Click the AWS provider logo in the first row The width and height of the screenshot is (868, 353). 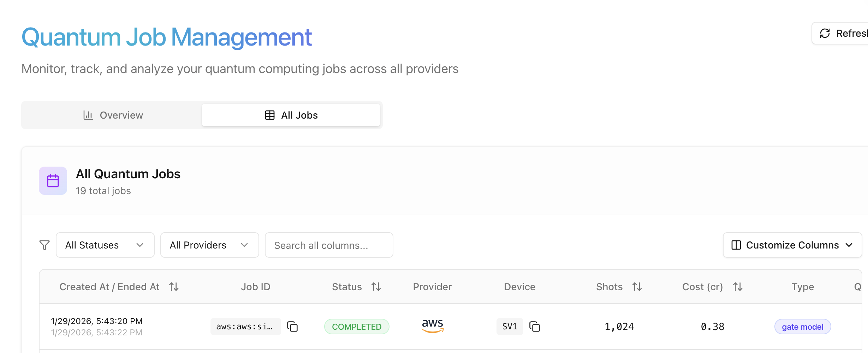[432, 326]
